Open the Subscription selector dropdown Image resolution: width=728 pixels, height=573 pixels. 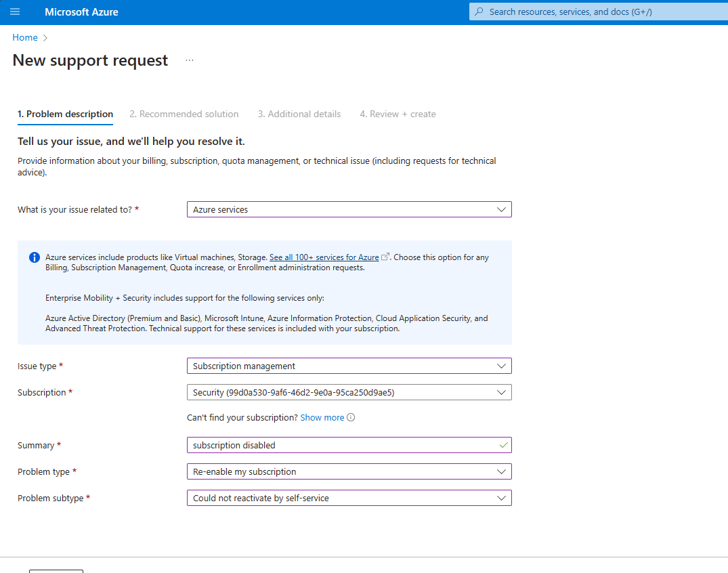point(502,392)
